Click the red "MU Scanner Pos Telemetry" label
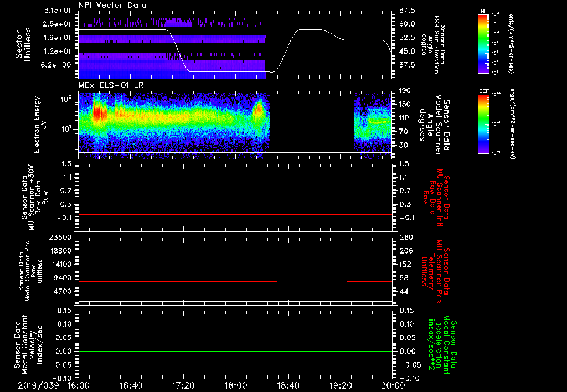Image resolution: width=567 pixels, height=392 pixels. tap(436, 271)
